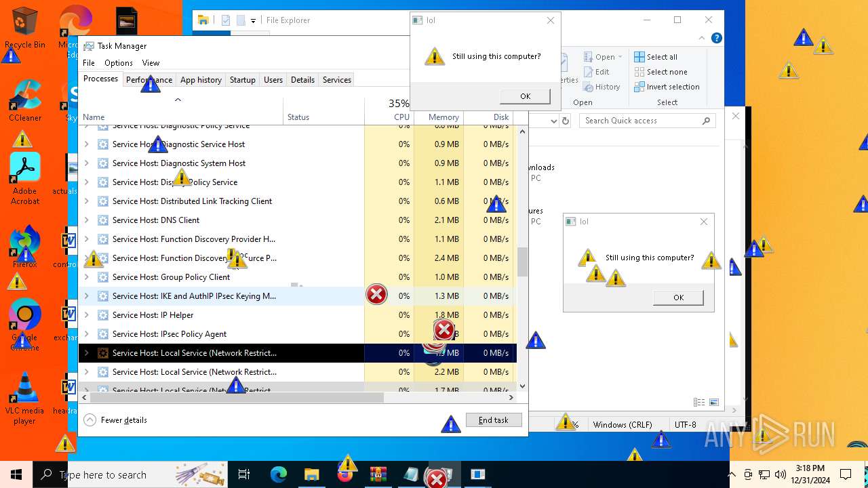Sort processes by Name column
The height and width of the screenshot is (488, 868).
[x=181, y=111]
